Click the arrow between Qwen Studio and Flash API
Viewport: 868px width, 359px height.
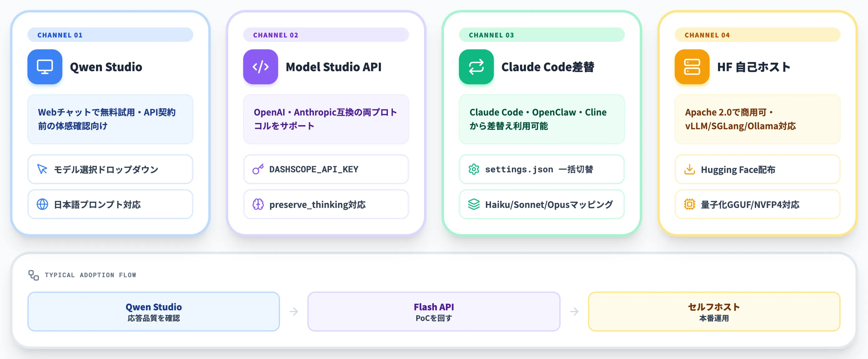(293, 312)
